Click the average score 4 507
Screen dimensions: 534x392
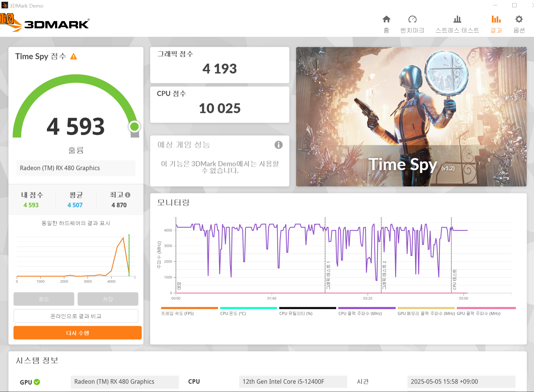(75, 205)
